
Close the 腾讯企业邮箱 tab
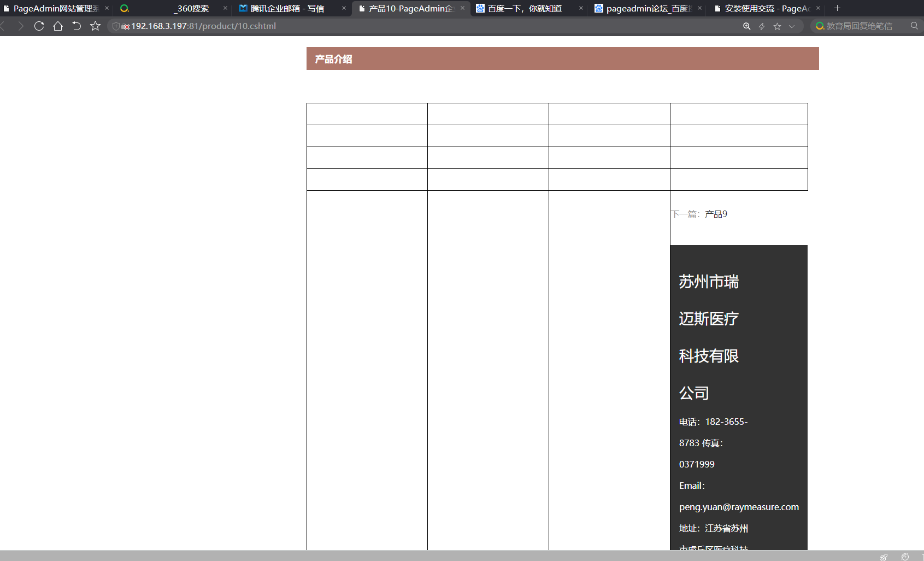coord(344,8)
